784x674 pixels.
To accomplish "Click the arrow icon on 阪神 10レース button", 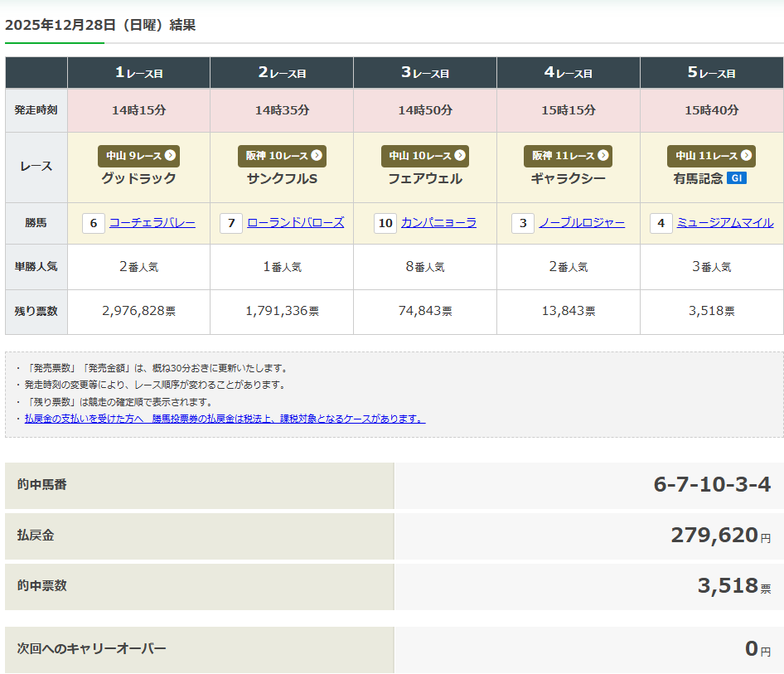I will tap(317, 156).
